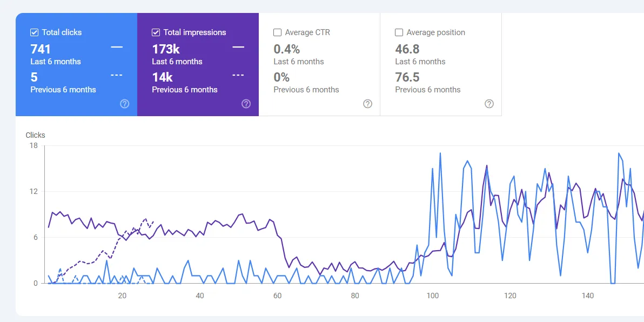Click dashed line legend on Total impressions card
The height and width of the screenshot is (322, 644).
239,75
